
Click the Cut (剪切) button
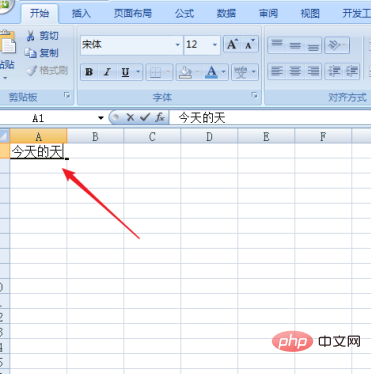point(42,35)
